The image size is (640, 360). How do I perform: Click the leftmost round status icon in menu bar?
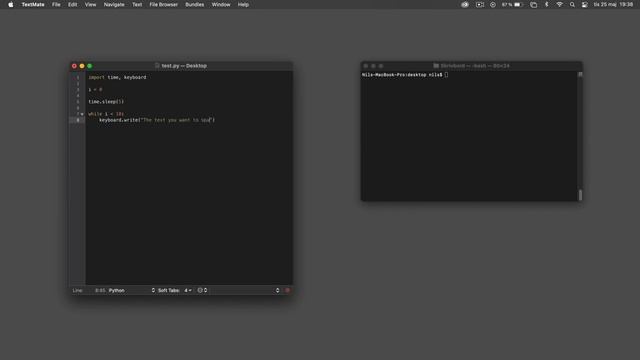click(x=465, y=4)
